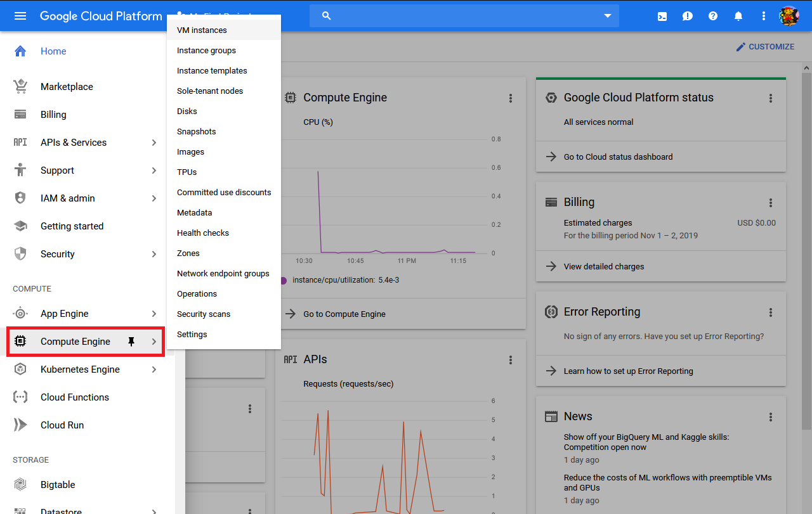This screenshot has height=514, width=812.
Task: Open the help question mark icon
Action: click(x=713, y=16)
